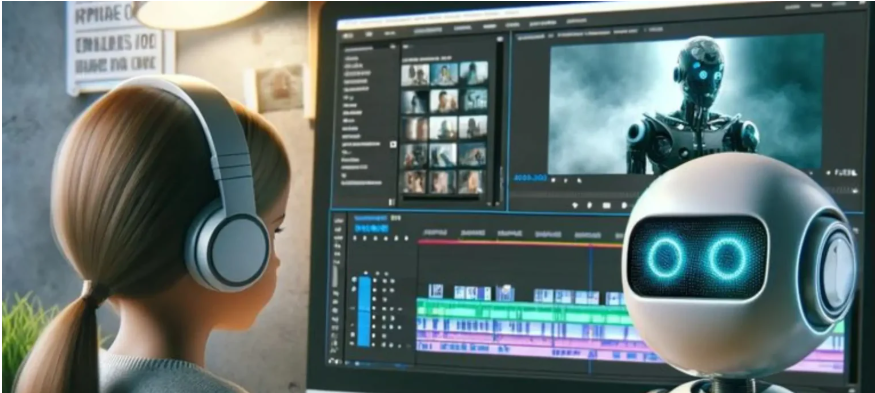Click the small white square icon beside the sidebar list
The height and width of the screenshot is (393, 875).
[393, 144]
